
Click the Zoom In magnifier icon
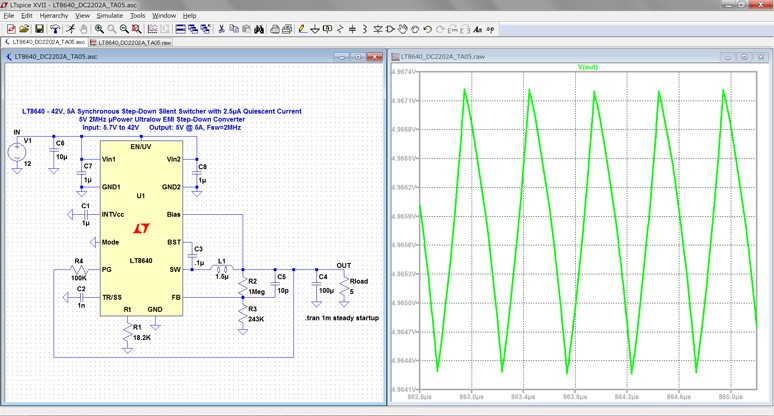(x=99, y=29)
